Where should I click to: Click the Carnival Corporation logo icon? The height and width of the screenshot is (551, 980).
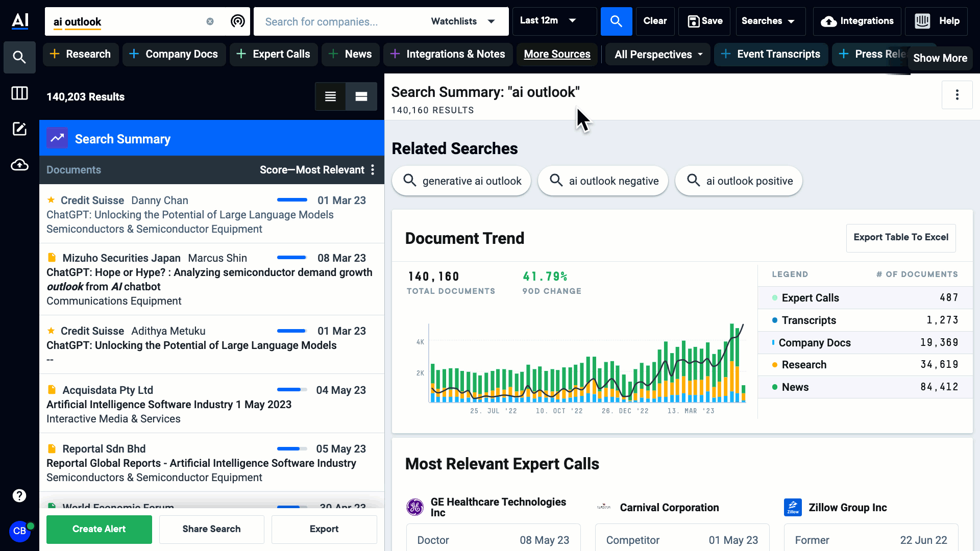point(604,507)
